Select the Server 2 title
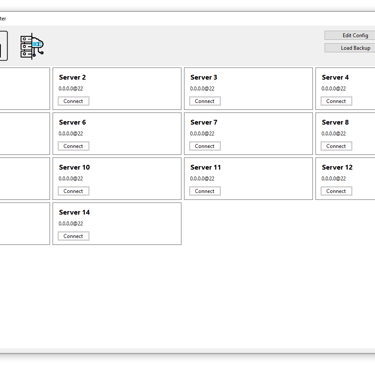The image size is (375, 366). point(72,77)
